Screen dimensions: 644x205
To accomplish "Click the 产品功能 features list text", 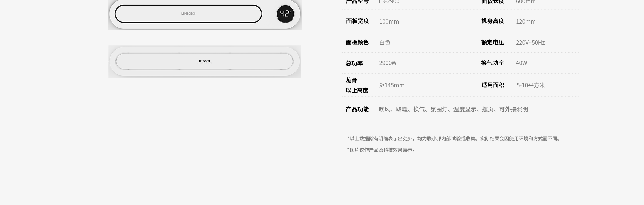I will pos(453,109).
